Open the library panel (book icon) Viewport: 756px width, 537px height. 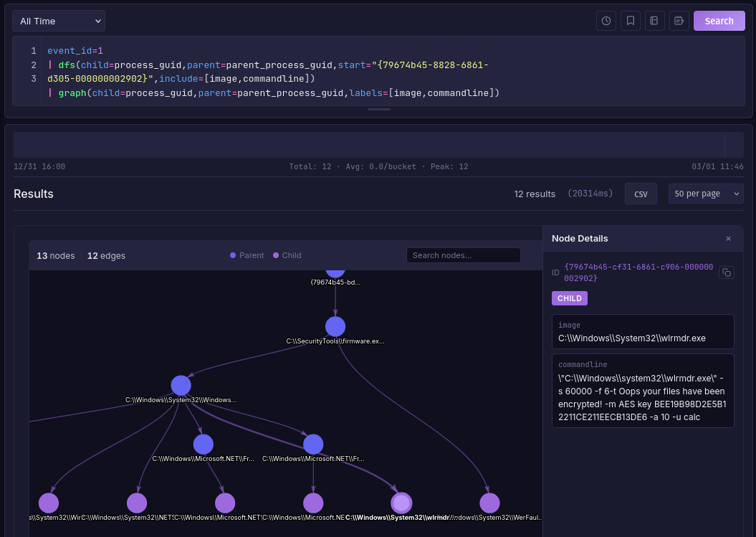654,21
